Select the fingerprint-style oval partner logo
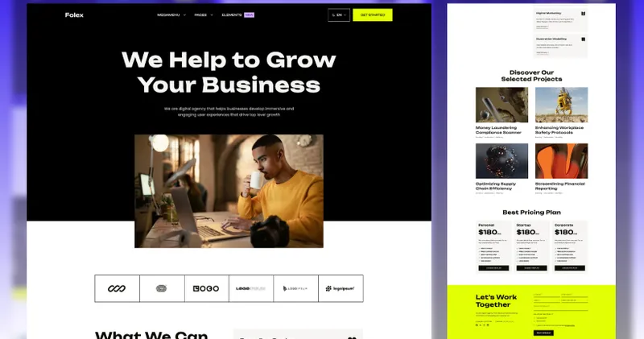 (162, 288)
